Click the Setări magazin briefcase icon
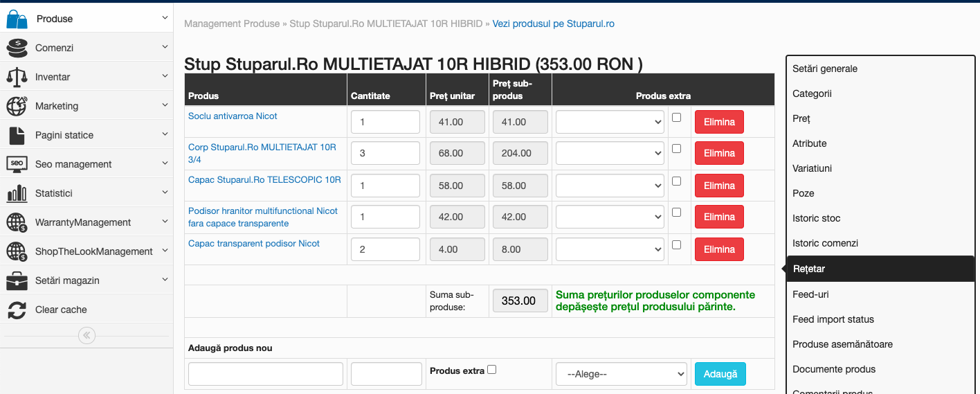Screen dimensions: 980x394 [x=17, y=280]
